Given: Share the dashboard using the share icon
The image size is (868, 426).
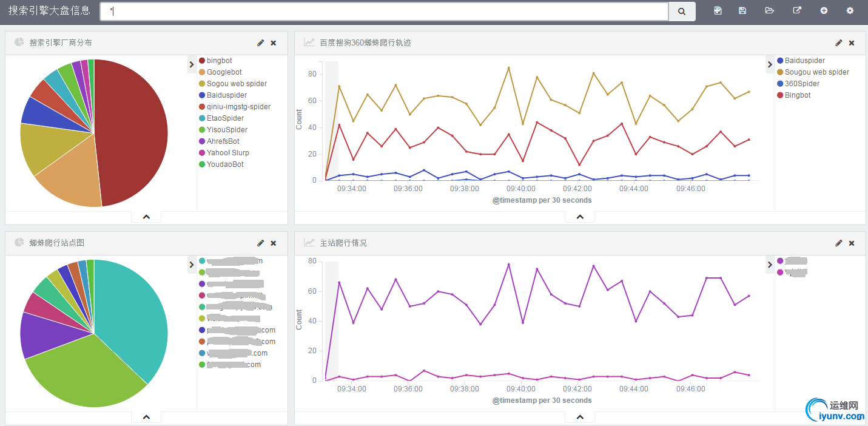Looking at the screenshot, I should [797, 11].
